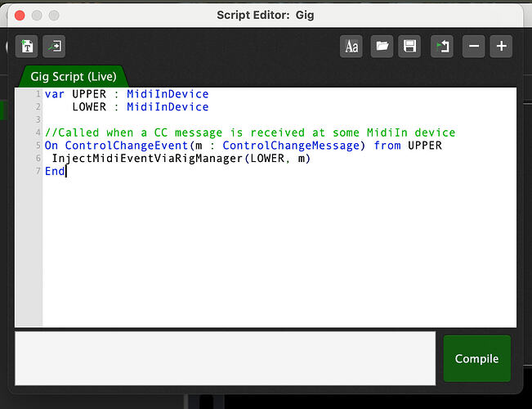This screenshot has height=409, width=532.
Task: Click the 'End' keyword on line 7
Action: [55, 171]
